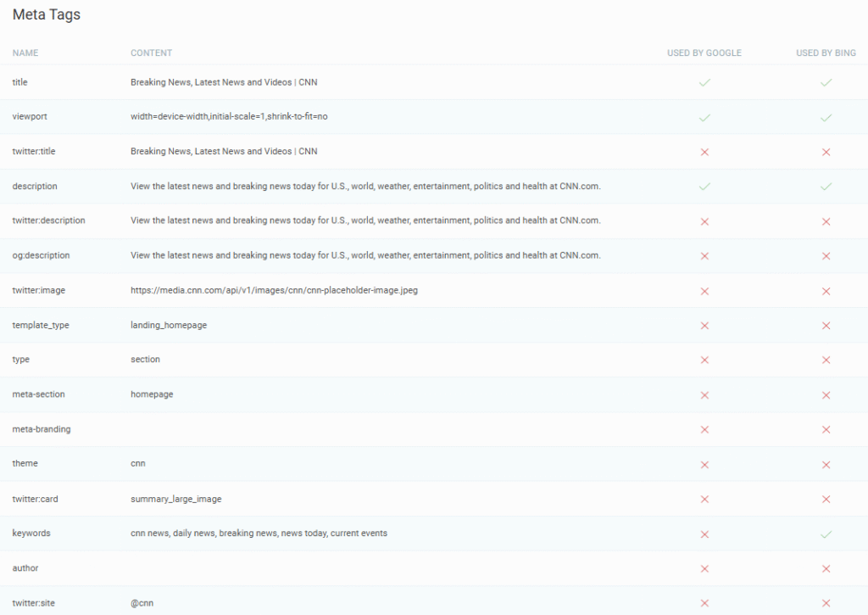The image size is (868, 615).
Task: Click the viewport content 'width=device-width…' text
Action: pos(229,116)
